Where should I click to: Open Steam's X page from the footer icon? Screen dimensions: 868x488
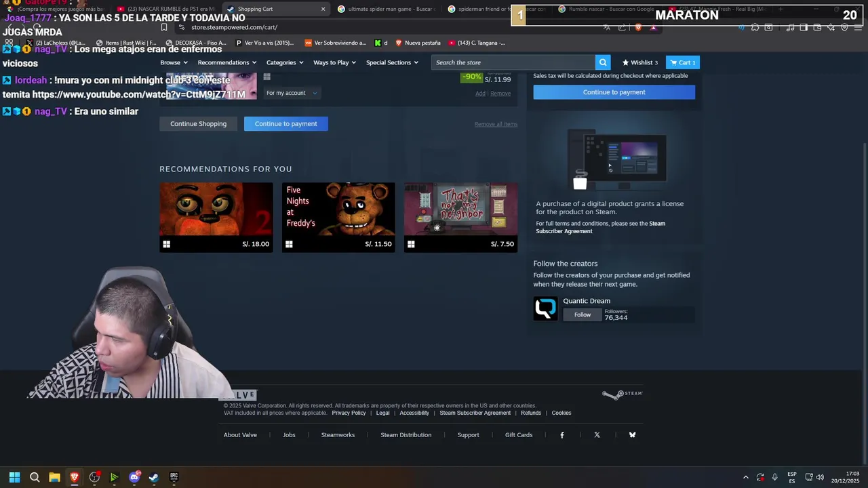[597, 435]
